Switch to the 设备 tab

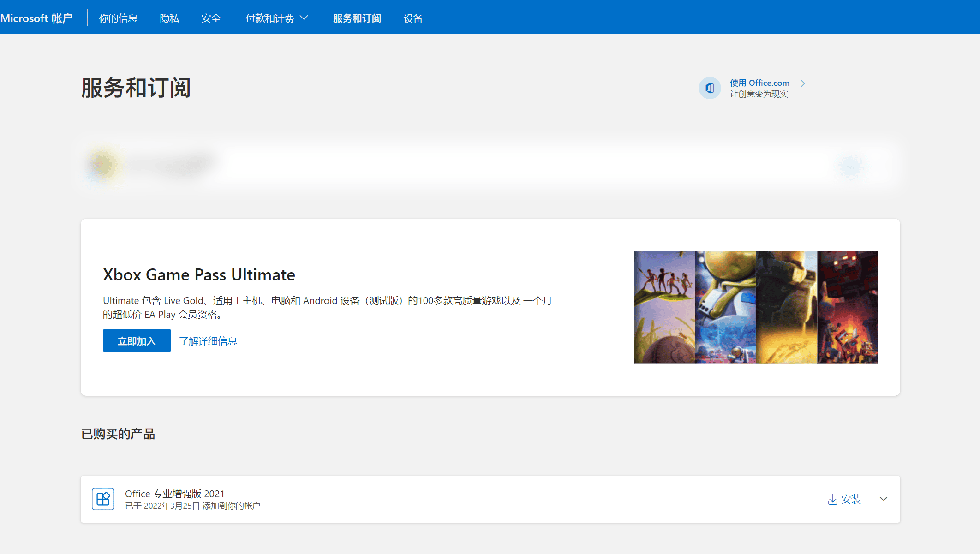[x=413, y=18]
